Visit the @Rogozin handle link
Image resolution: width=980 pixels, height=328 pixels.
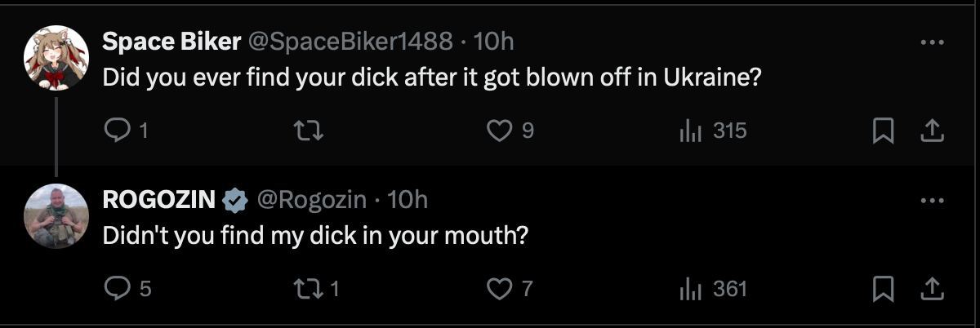point(312,199)
